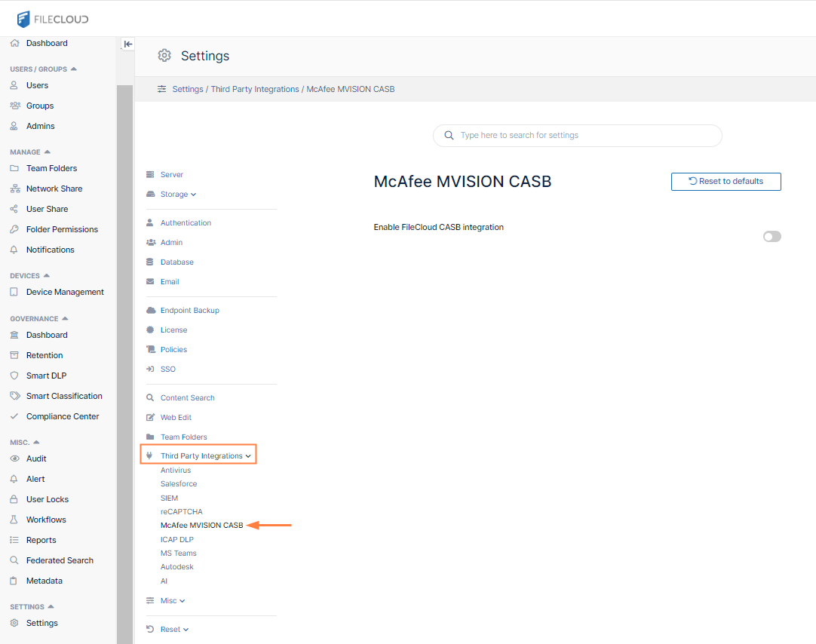Image resolution: width=816 pixels, height=644 pixels.
Task: Open ICAP DLP integration settings
Action: tap(176, 540)
